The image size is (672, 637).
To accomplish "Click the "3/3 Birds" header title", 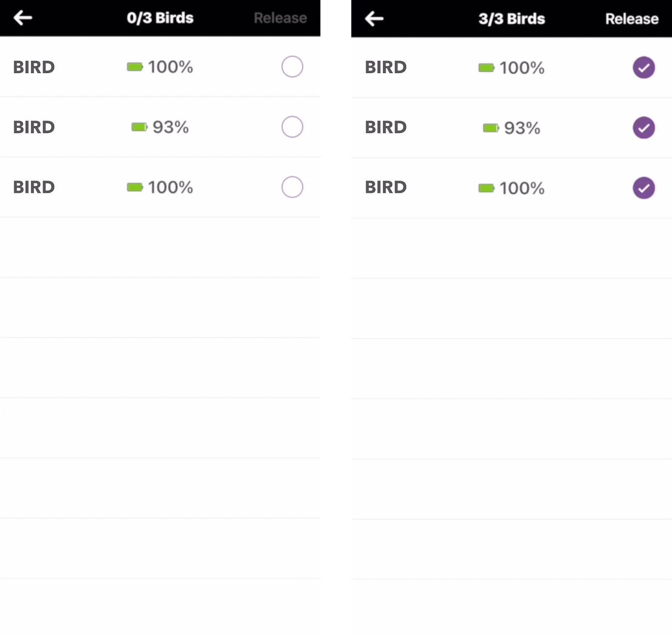I will [x=512, y=19].
